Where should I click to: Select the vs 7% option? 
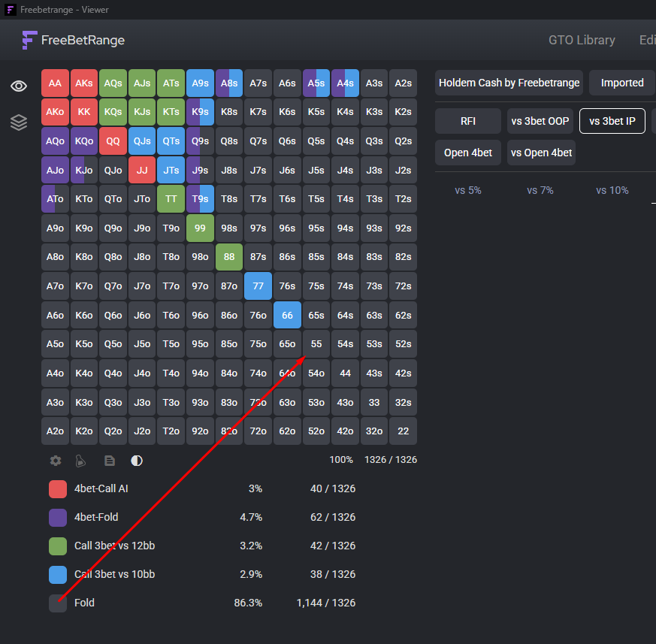[x=540, y=190]
